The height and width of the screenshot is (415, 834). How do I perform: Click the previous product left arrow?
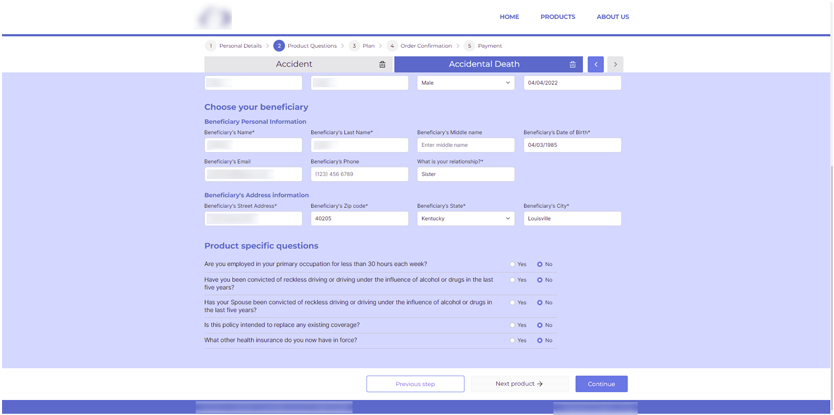(x=596, y=65)
